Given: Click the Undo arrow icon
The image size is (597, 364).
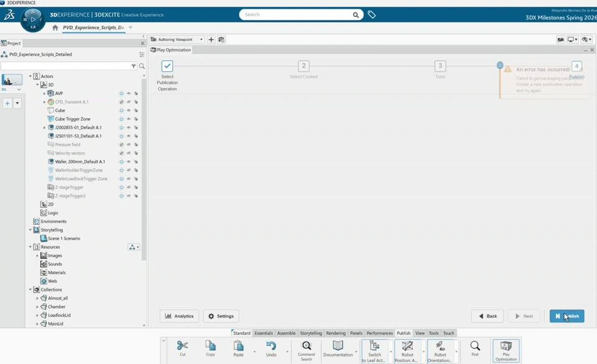Looking at the screenshot, I should point(271,346).
